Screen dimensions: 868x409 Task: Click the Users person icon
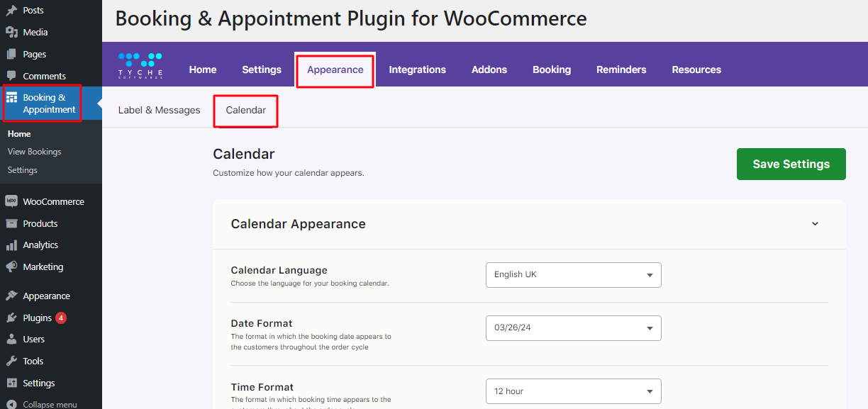point(11,340)
